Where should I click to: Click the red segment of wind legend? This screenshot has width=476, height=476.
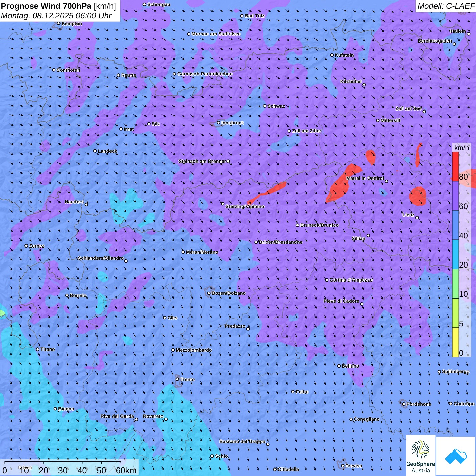455,166
